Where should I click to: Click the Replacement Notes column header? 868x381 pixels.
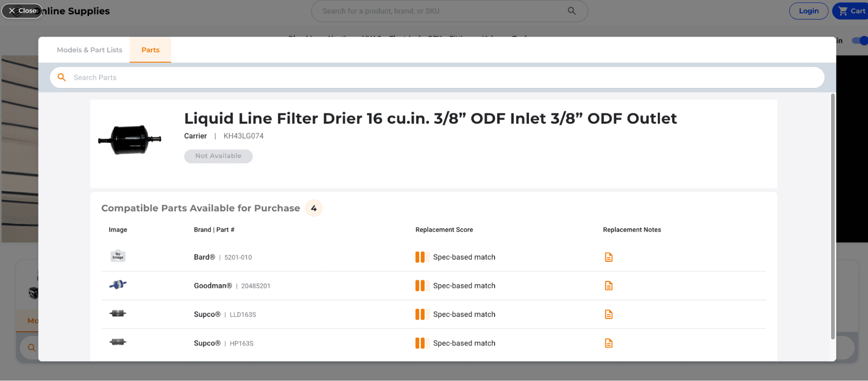click(632, 230)
